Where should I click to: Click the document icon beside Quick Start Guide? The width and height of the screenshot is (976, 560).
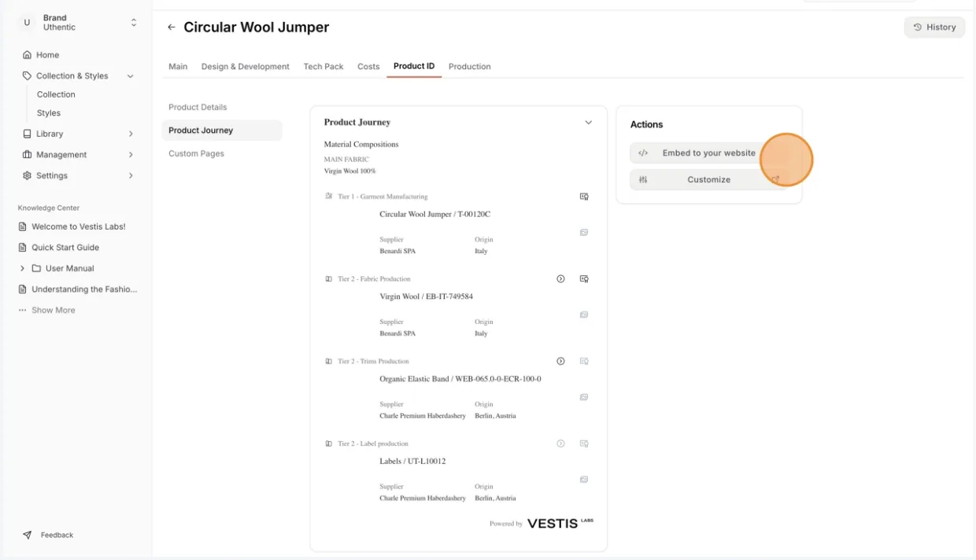pos(23,247)
